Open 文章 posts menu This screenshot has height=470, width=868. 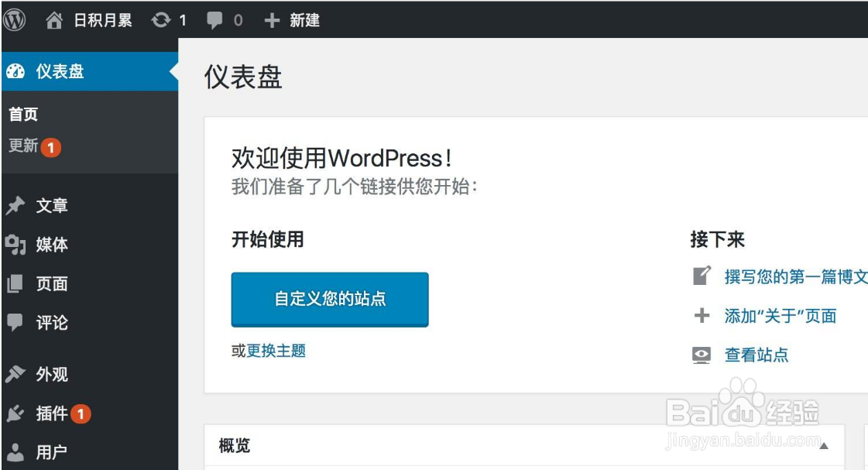coord(52,206)
